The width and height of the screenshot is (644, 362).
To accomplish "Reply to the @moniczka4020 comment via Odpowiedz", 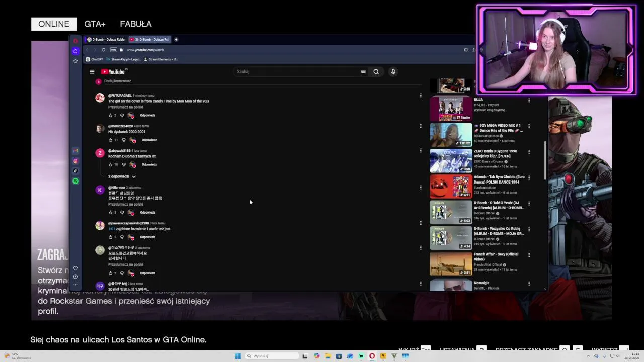I will point(149,140).
